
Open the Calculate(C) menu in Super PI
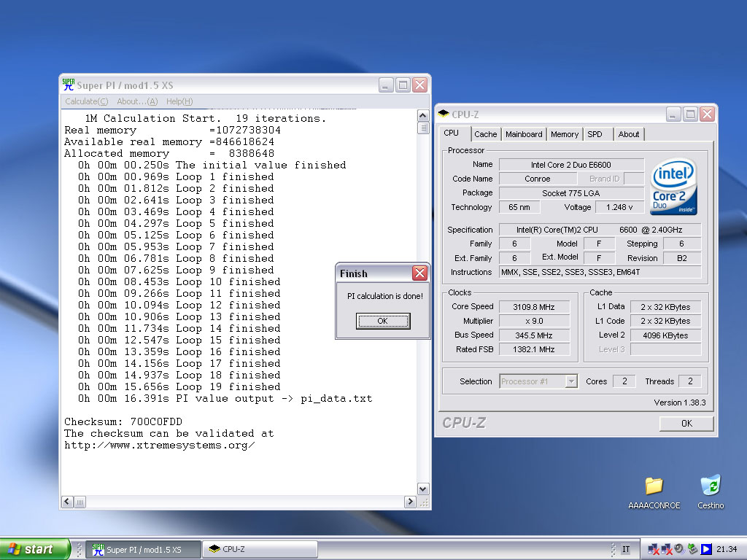(87, 101)
